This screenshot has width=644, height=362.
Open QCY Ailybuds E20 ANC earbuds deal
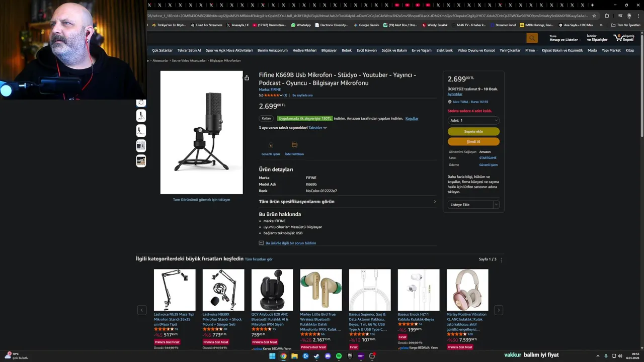click(272, 290)
